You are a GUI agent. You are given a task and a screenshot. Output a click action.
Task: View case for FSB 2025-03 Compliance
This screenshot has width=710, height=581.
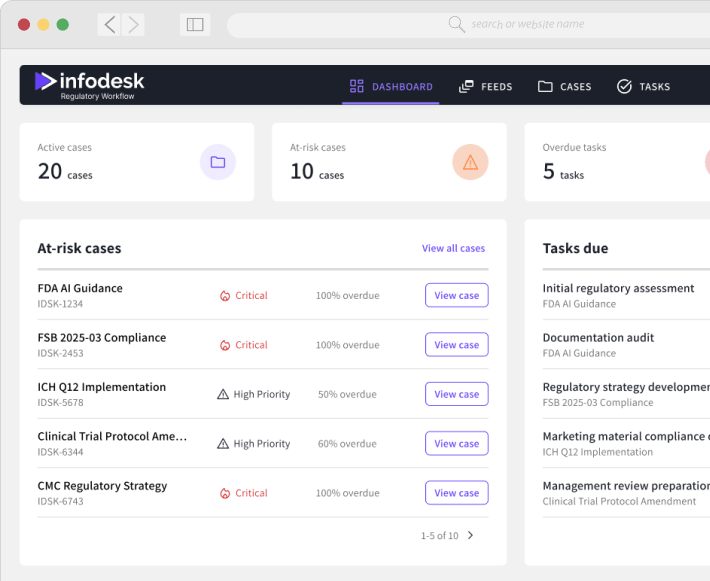[x=456, y=345]
